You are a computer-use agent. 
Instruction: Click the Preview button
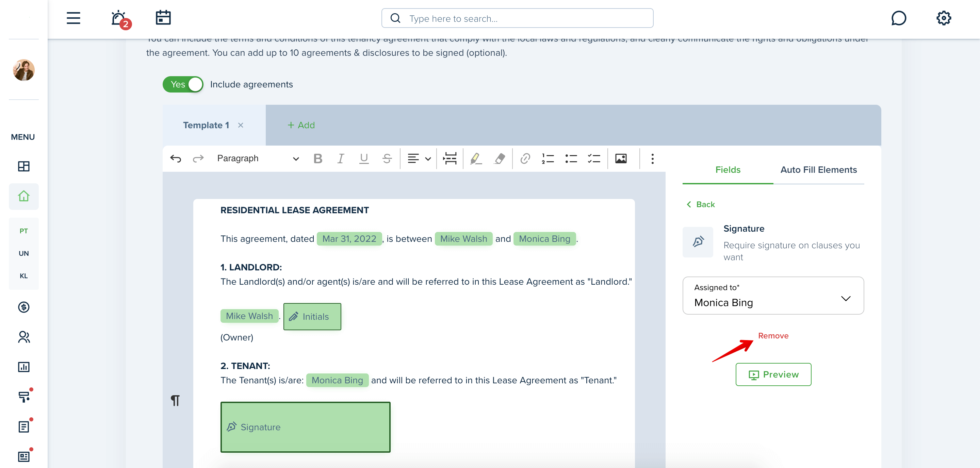click(x=773, y=374)
